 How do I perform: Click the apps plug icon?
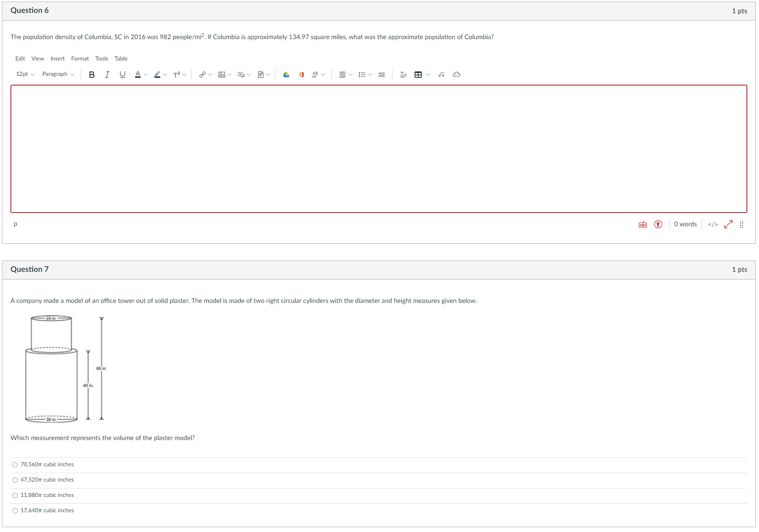[315, 75]
